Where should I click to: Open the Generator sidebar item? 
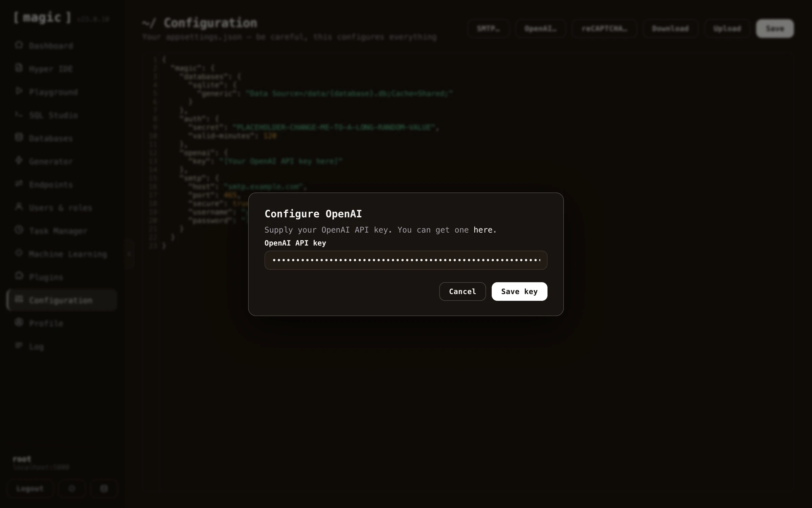(62, 161)
